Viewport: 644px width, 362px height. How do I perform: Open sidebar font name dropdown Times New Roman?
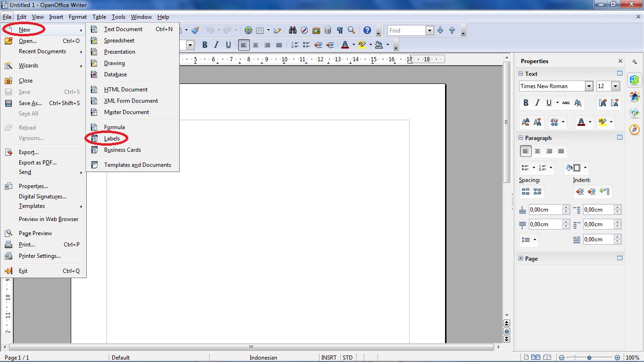tap(589, 86)
